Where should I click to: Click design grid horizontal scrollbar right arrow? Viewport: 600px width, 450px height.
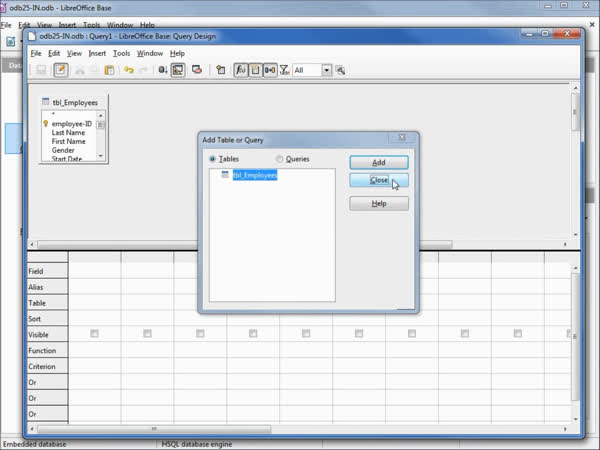click(565, 429)
